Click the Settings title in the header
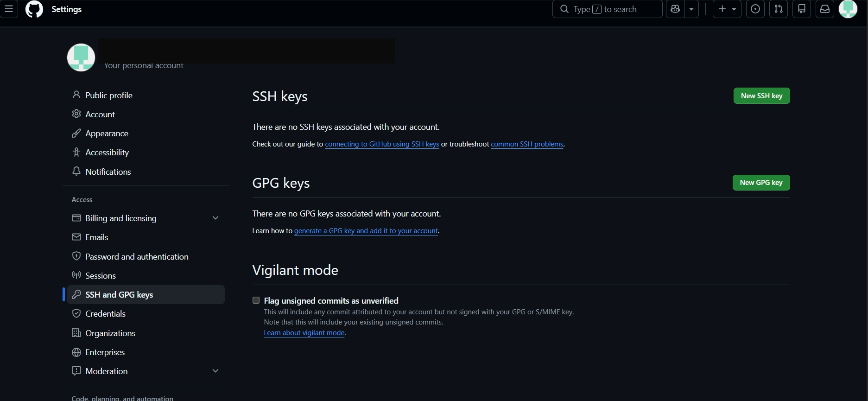This screenshot has width=868, height=401. pyautogui.click(x=67, y=9)
